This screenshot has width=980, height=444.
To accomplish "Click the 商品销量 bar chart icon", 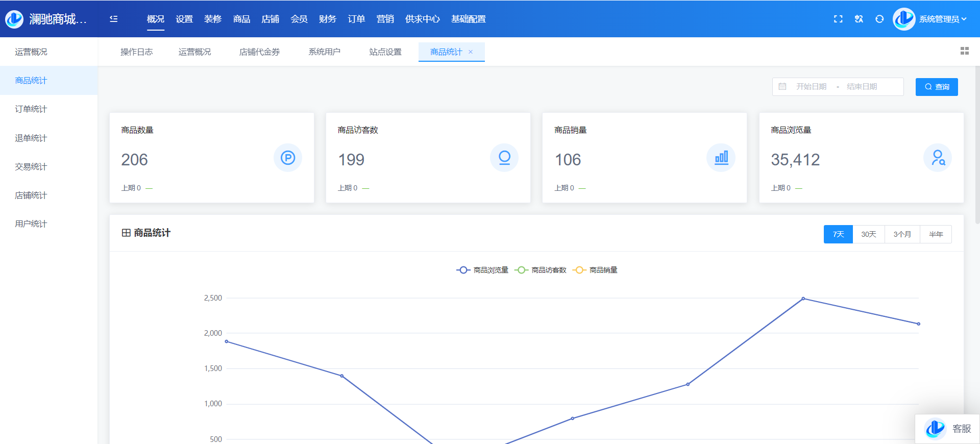I will (x=721, y=158).
